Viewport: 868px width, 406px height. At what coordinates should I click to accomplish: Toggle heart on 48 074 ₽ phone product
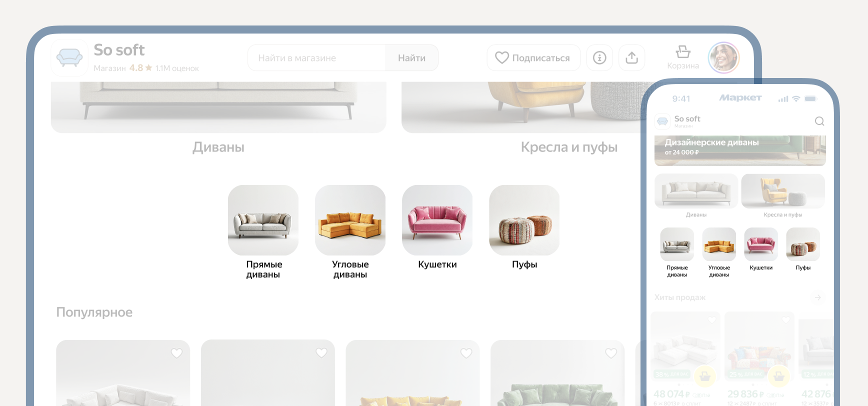point(712,320)
